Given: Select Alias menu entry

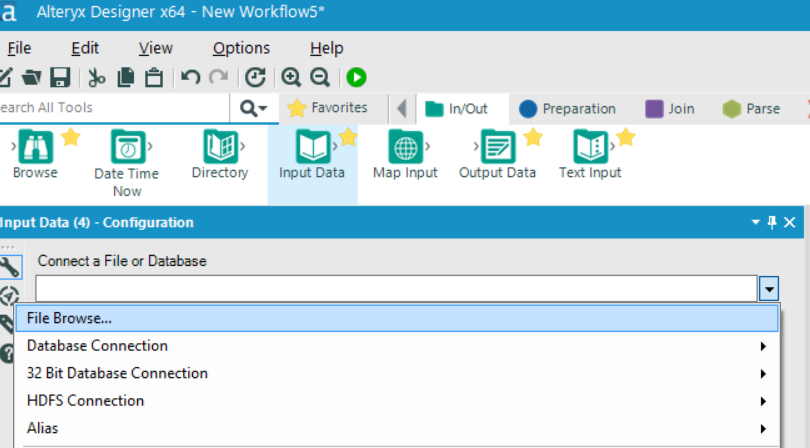Looking at the screenshot, I should tap(397, 428).
